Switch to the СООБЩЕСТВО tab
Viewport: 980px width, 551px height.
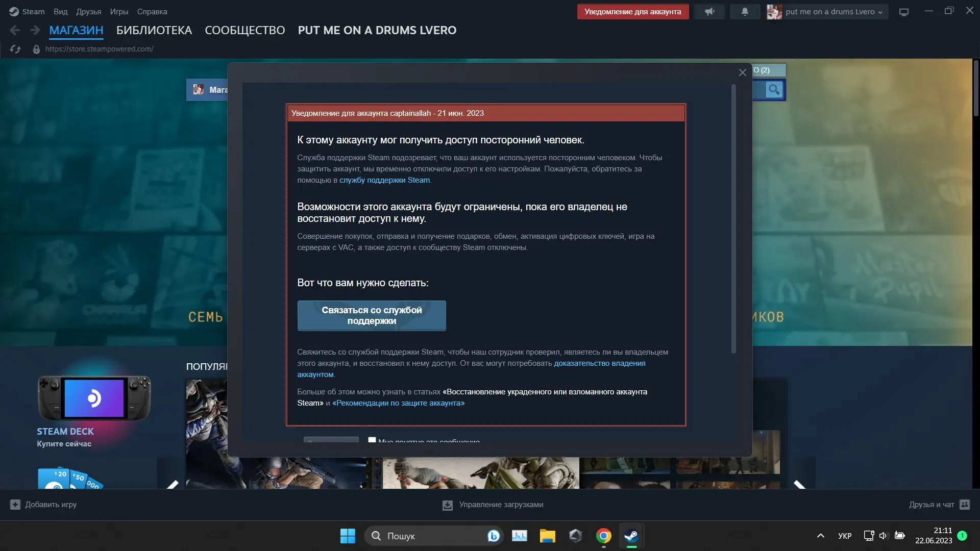[245, 30]
